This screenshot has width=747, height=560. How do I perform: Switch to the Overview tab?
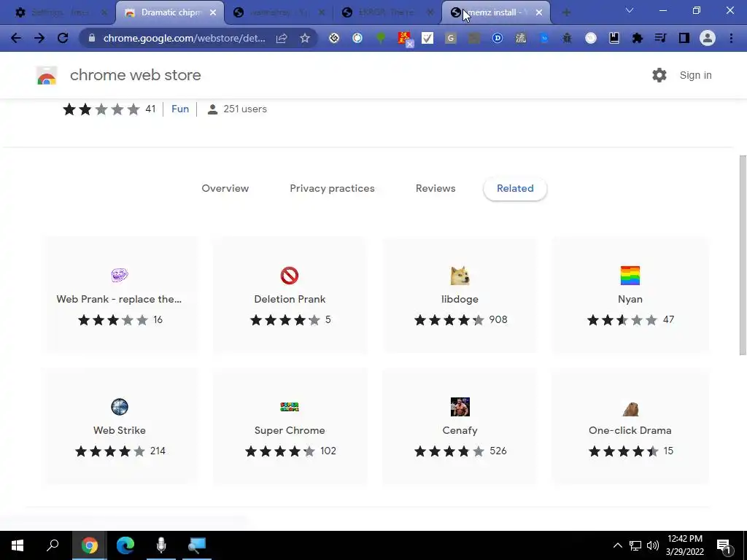point(225,189)
